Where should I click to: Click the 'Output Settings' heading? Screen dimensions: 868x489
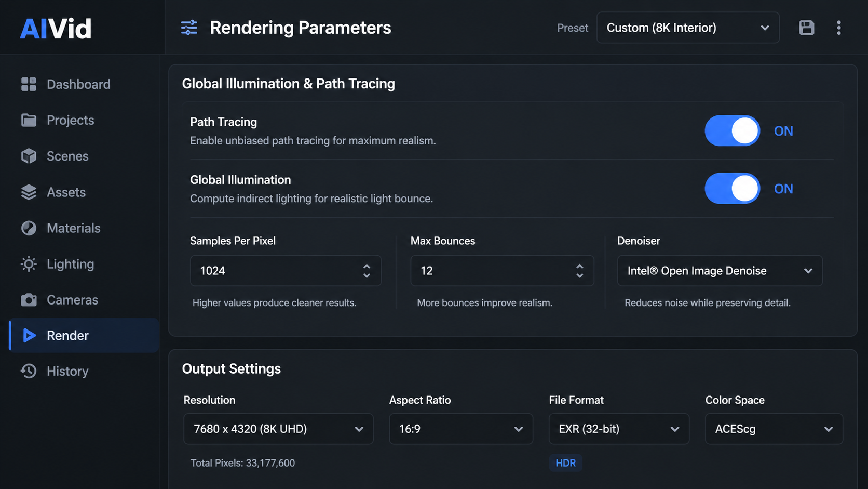point(231,369)
